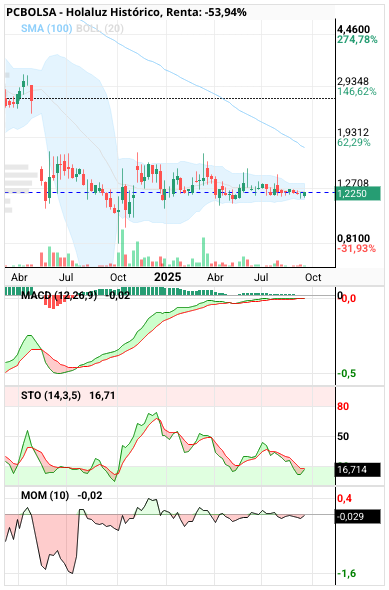The image size is (389, 590).
Task: Click the MACD (12,26,9) indicator label
Action: (x=59, y=296)
